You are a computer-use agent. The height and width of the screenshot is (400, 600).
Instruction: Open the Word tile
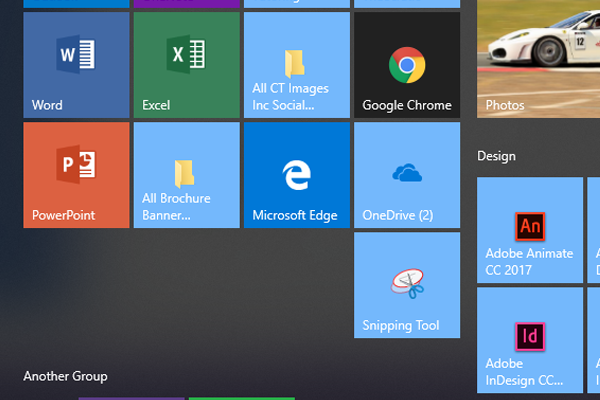tap(77, 65)
